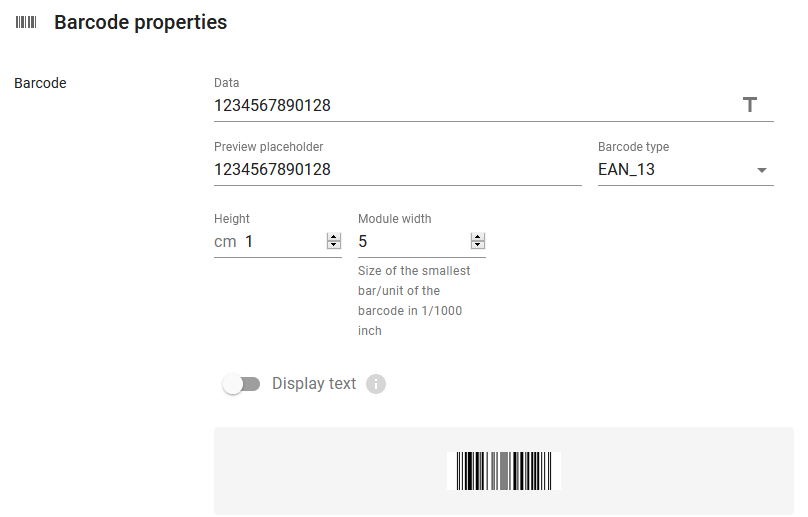Decrease Module width using the down arrow
The width and height of the screenshot is (808, 517).
pos(478,245)
